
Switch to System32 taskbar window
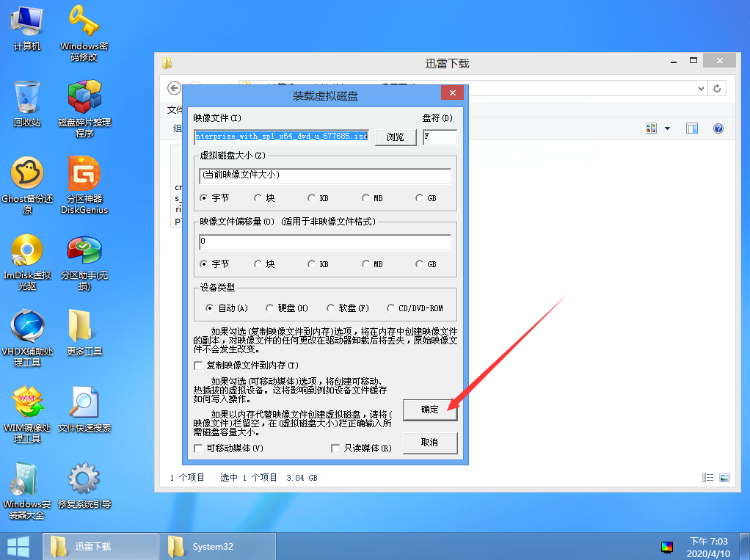pyautogui.click(x=218, y=547)
